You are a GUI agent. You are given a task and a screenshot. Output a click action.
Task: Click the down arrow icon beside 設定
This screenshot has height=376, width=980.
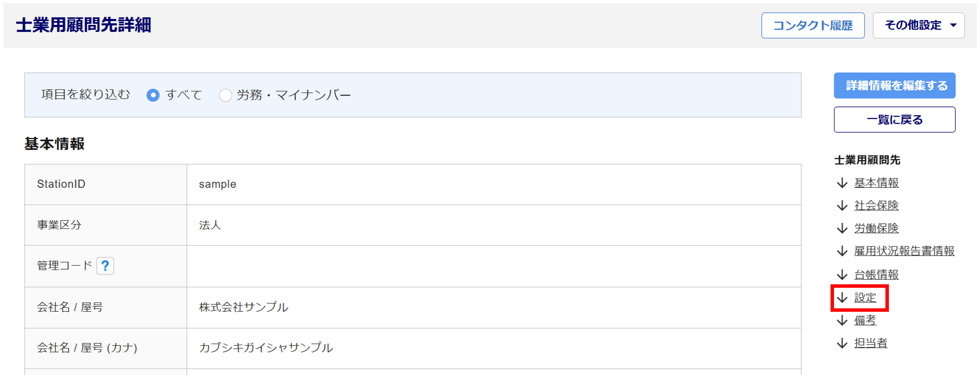pyautogui.click(x=842, y=298)
